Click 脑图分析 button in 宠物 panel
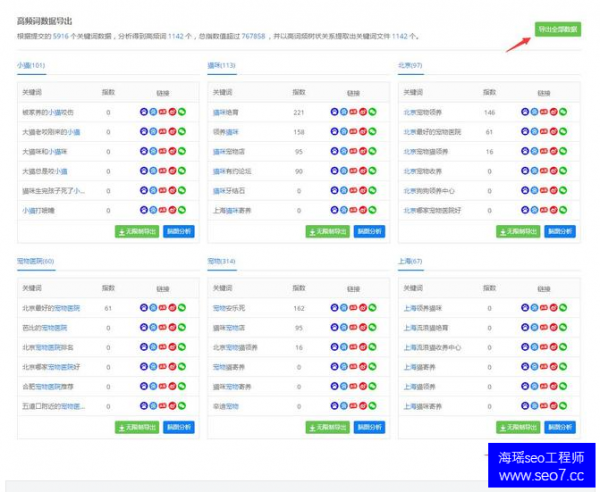The image size is (600, 492). point(369,427)
